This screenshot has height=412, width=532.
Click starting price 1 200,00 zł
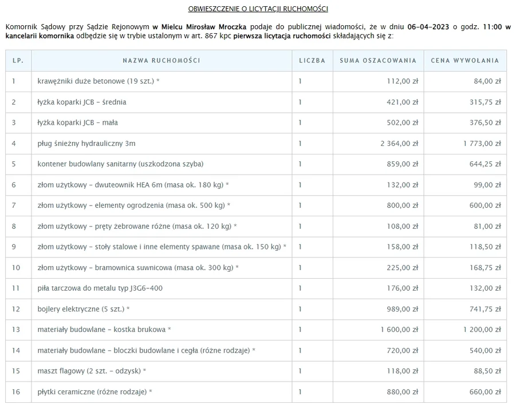coord(482,330)
